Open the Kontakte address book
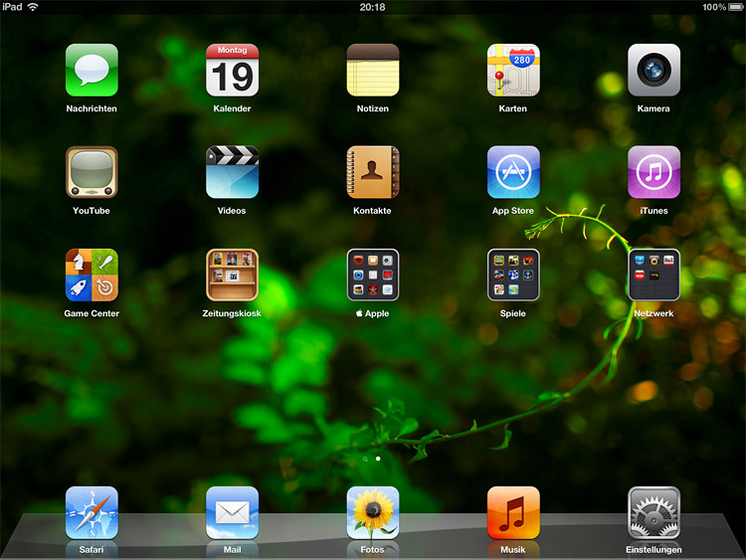Viewport: 746px width, 560px height. [373, 172]
